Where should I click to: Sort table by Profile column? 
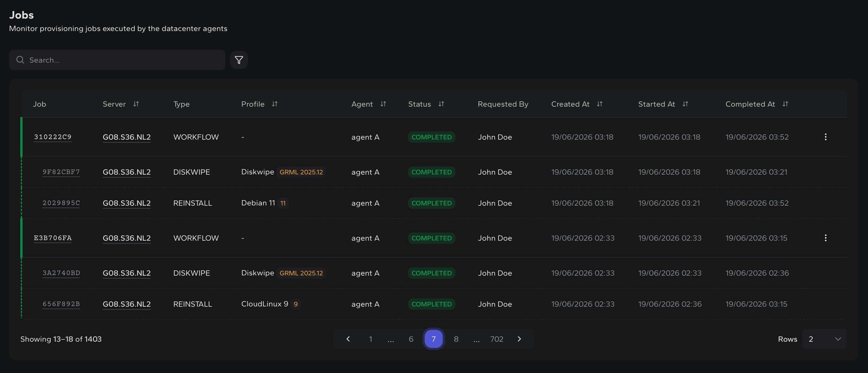274,104
